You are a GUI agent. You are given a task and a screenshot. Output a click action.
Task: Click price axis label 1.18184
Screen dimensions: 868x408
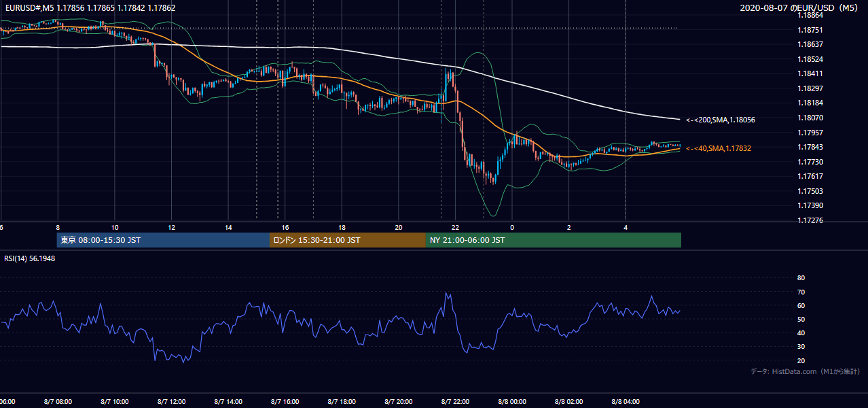(x=812, y=103)
